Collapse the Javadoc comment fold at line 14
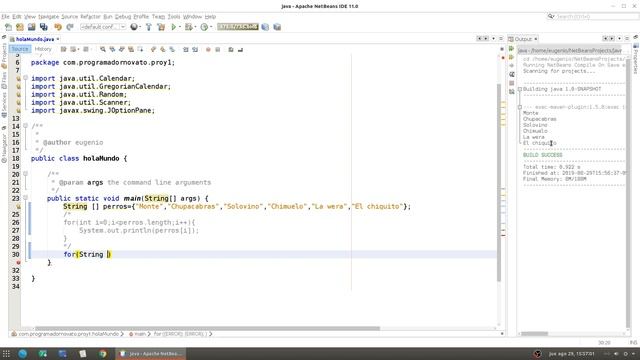Screen dimensions: 640x360 tap(25, 126)
